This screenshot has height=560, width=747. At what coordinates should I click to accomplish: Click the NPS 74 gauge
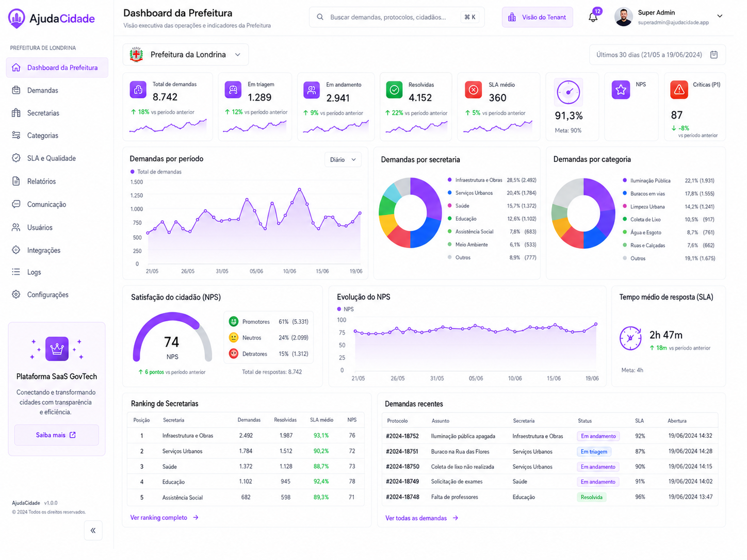point(172,338)
